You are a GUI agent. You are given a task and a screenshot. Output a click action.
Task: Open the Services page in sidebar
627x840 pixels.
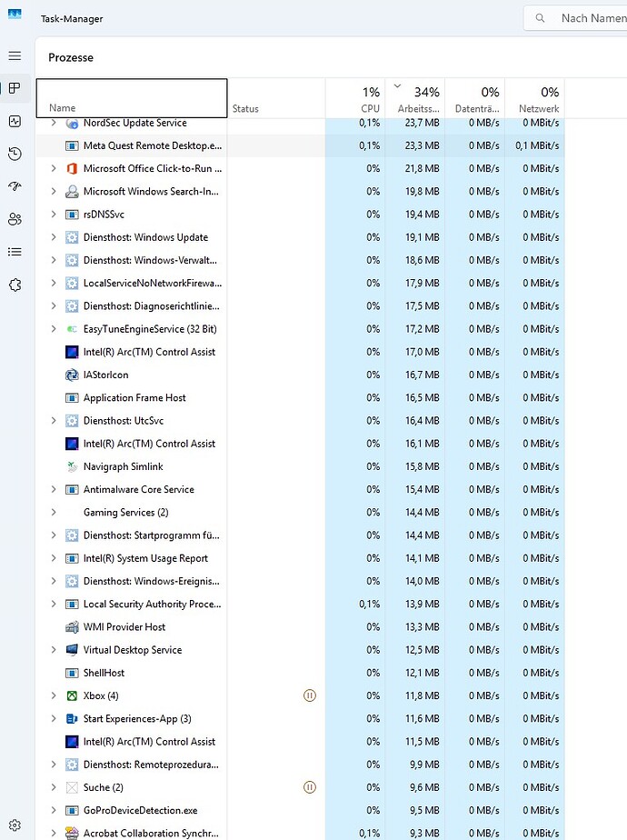coord(15,285)
